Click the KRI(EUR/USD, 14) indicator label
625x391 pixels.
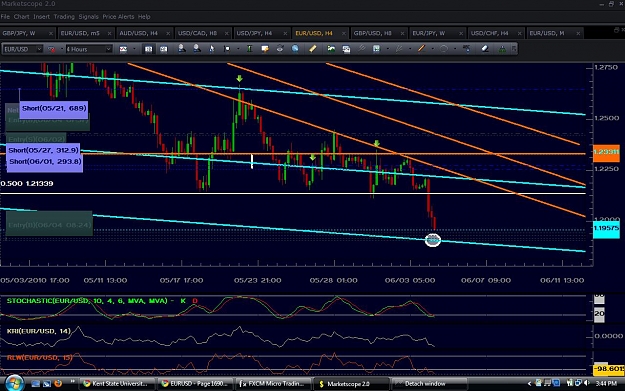pyautogui.click(x=39, y=331)
